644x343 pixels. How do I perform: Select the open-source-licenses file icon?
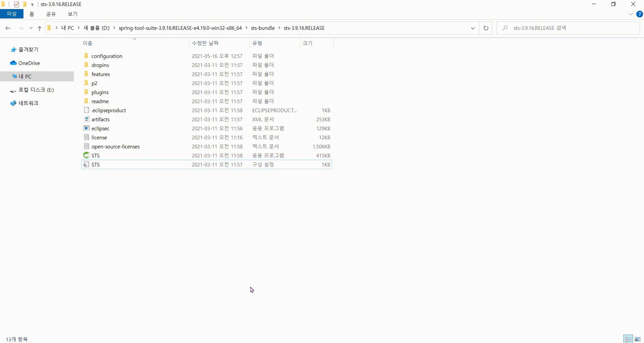pos(86,146)
